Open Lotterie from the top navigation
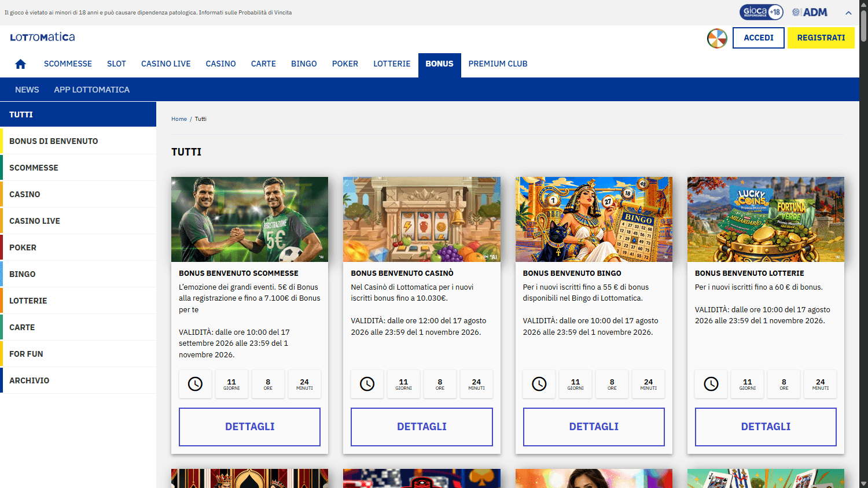868x488 pixels. 392,64
